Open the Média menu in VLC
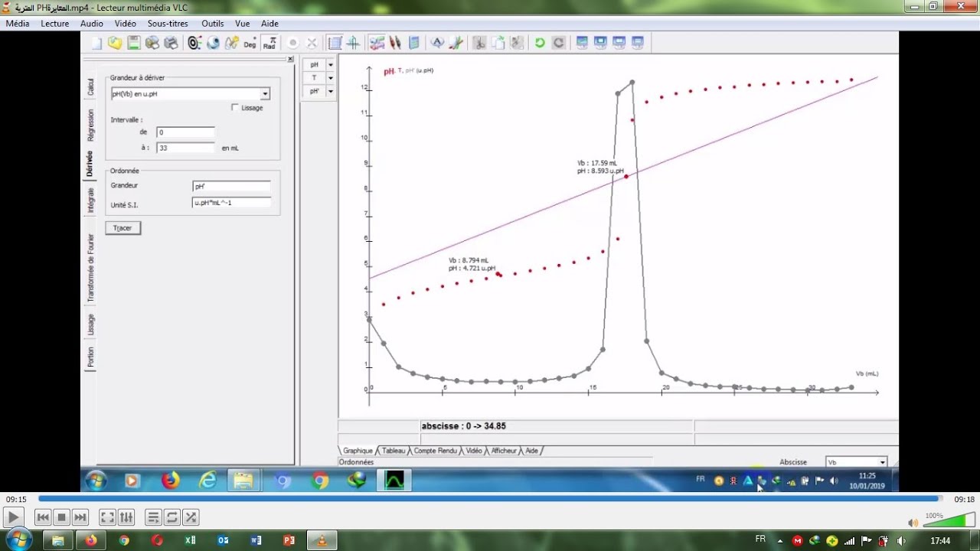Viewport: 980px width, 551px height. tap(18, 24)
